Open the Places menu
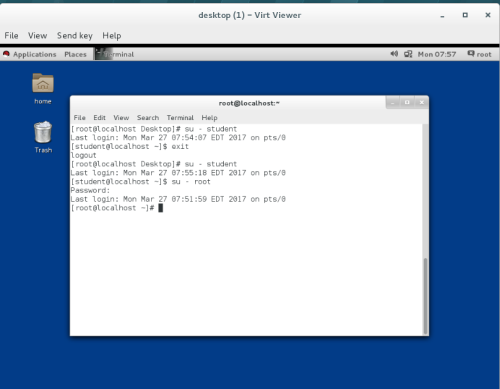The height and width of the screenshot is (389, 500). pos(75,54)
